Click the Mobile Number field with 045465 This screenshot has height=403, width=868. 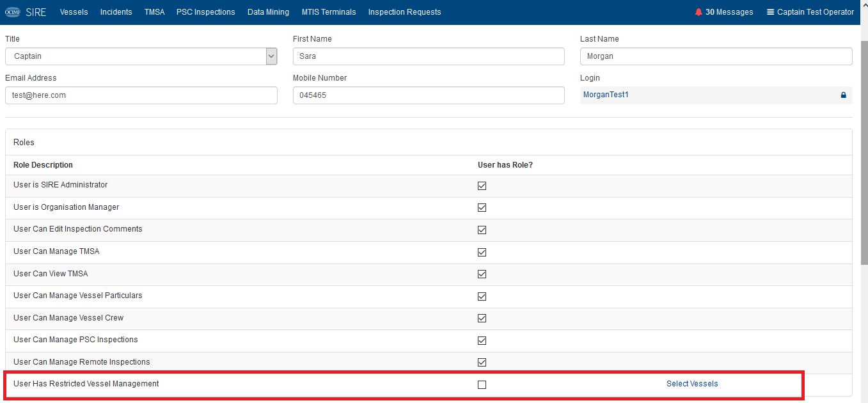pos(429,95)
